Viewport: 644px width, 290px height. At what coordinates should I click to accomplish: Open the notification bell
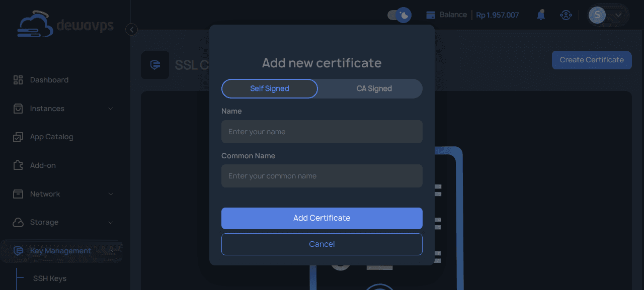pyautogui.click(x=540, y=15)
